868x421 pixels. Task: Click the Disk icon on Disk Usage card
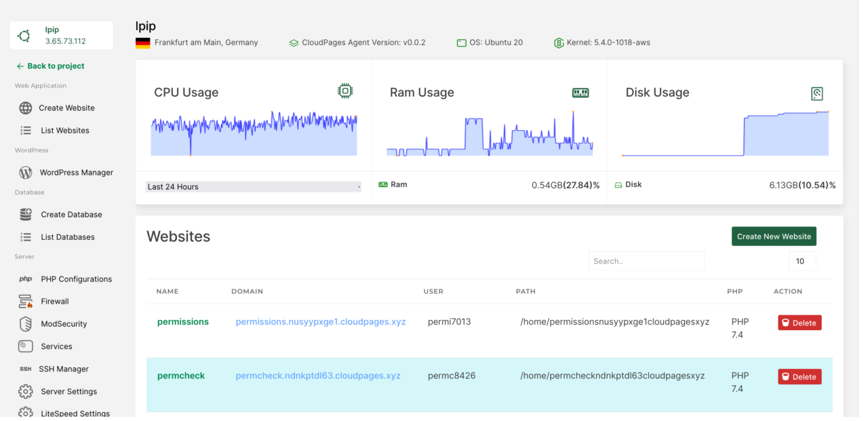pos(817,93)
